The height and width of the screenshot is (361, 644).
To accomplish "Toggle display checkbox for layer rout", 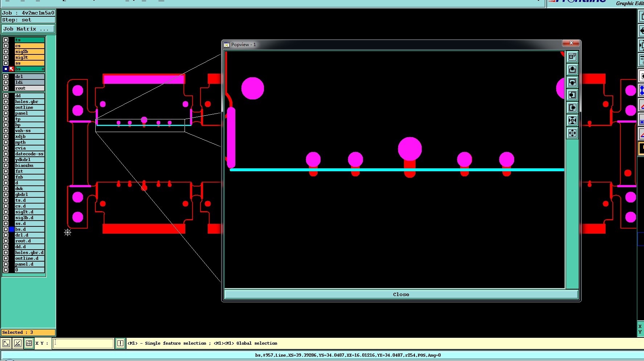I will coord(6,88).
